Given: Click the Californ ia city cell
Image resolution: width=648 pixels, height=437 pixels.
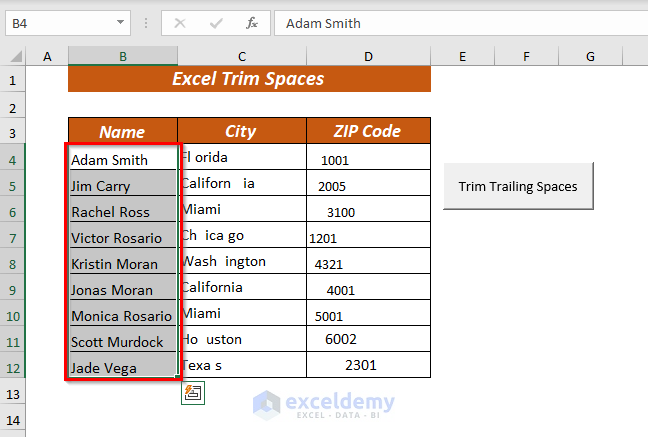Looking at the screenshot, I should pos(242,183).
